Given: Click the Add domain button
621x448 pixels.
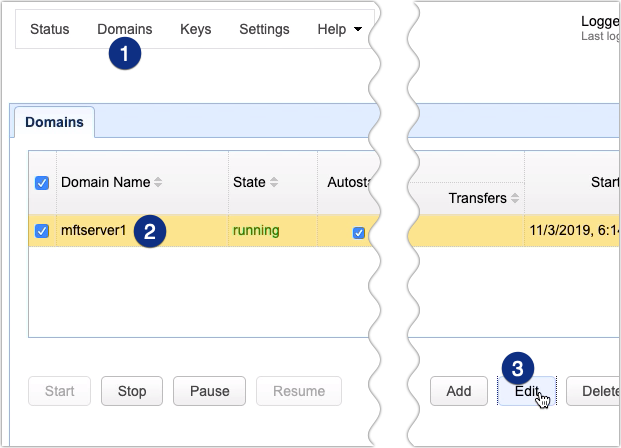Looking at the screenshot, I should 459,391.
